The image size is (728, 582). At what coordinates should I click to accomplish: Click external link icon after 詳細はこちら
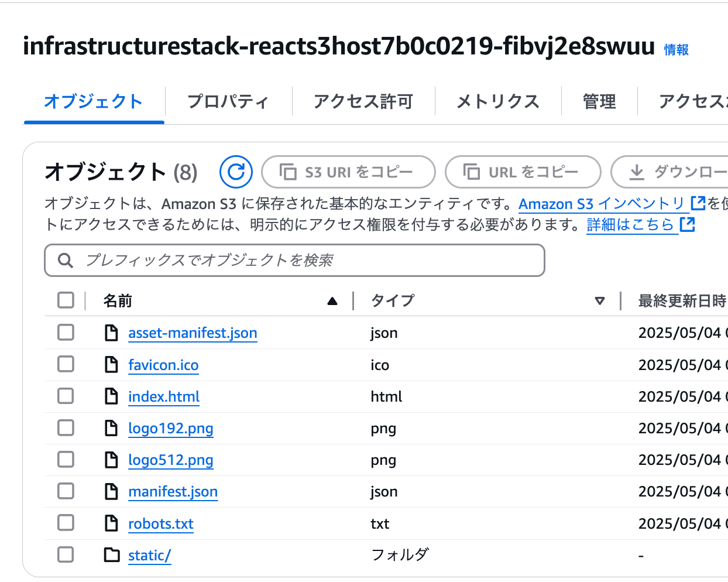(x=687, y=224)
